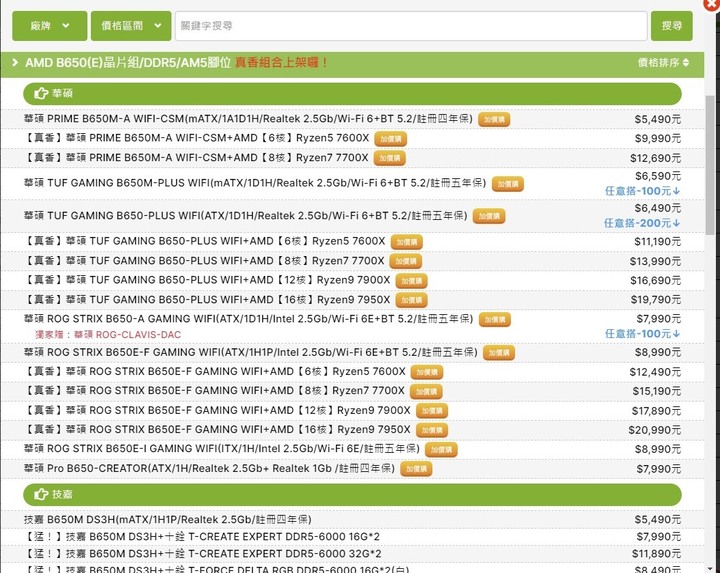Click 加價購 badge for B650E-F + Ryzen5 7600X
The width and height of the screenshot is (720, 573).
point(427,372)
